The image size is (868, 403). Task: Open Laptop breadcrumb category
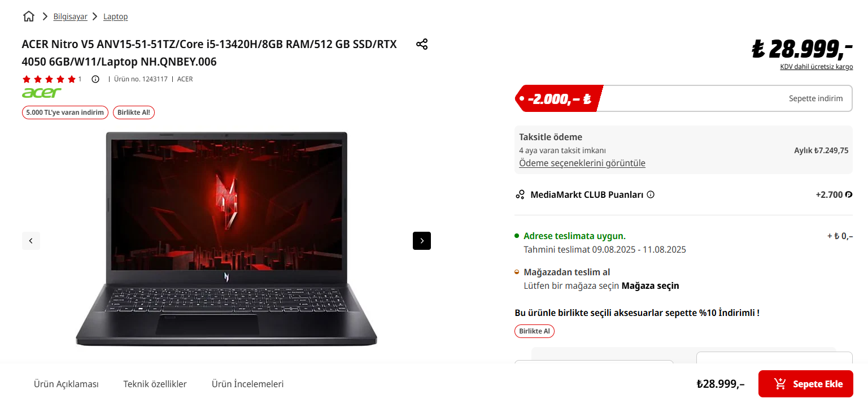pyautogui.click(x=116, y=16)
